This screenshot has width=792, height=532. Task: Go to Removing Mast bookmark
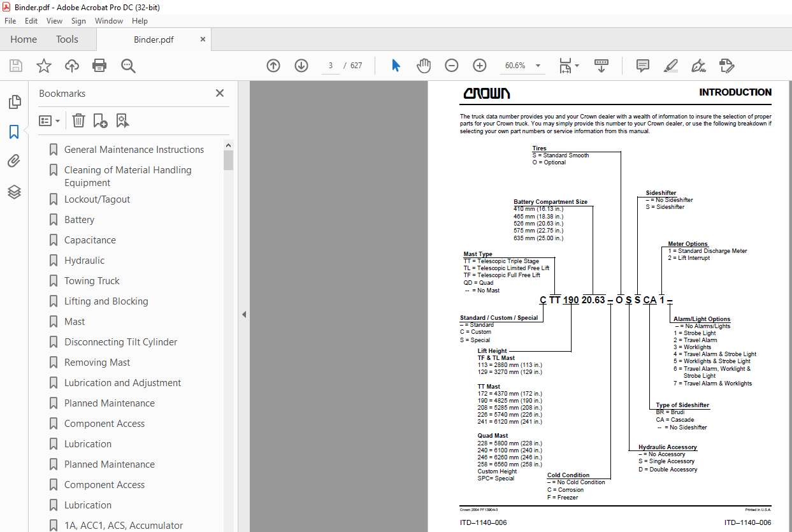97,363
